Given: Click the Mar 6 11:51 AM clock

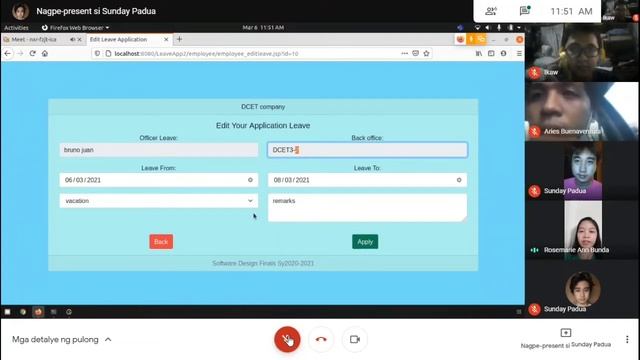Looking at the screenshot, I should (x=263, y=28).
